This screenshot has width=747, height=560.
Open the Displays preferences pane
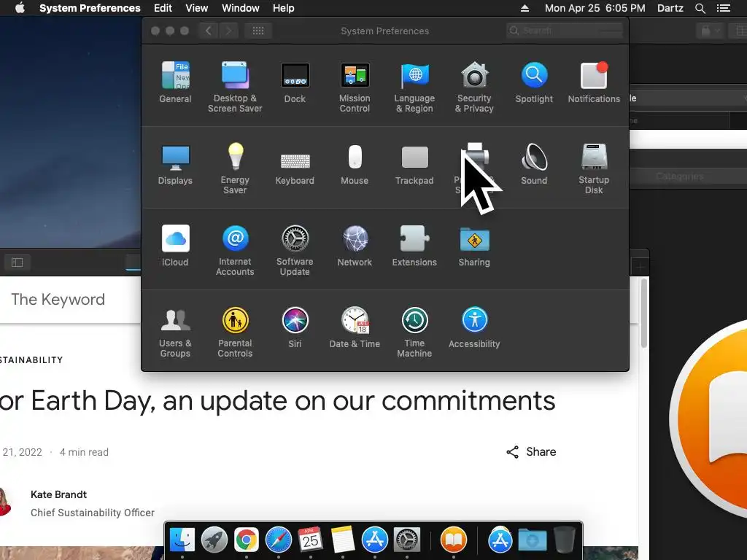[175, 164]
